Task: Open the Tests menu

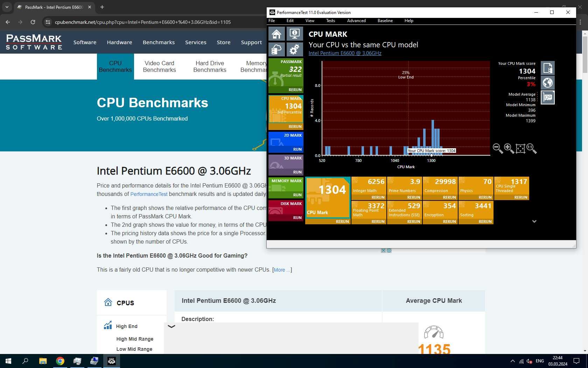Action: pyautogui.click(x=330, y=21)
